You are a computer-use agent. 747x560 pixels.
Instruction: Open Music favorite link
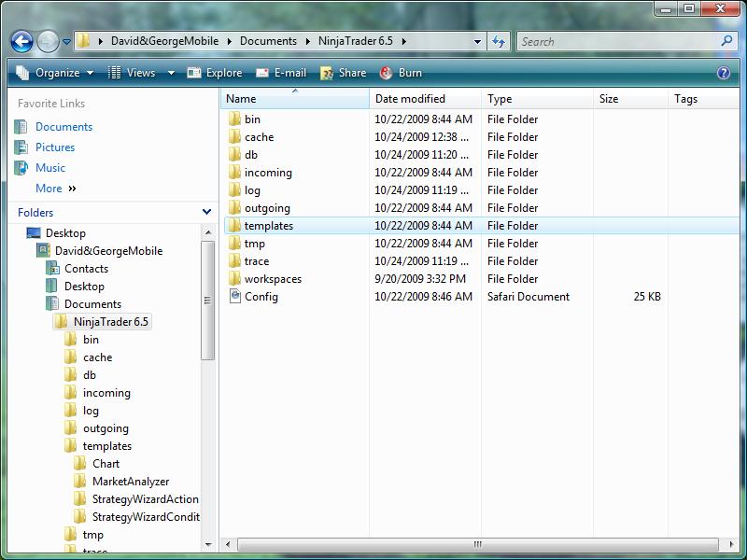coord(50,168)
